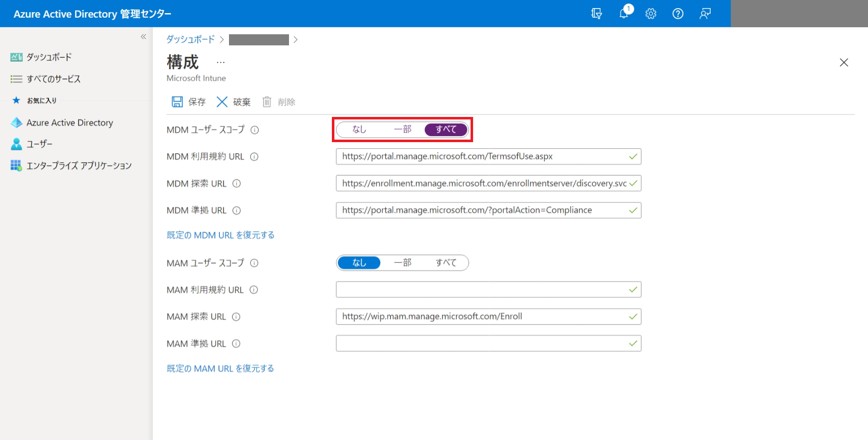Click the info icon beside MAM 探索 URL
Image resolution: width=868 pixels, height=440 pixels.
(236, 317)
